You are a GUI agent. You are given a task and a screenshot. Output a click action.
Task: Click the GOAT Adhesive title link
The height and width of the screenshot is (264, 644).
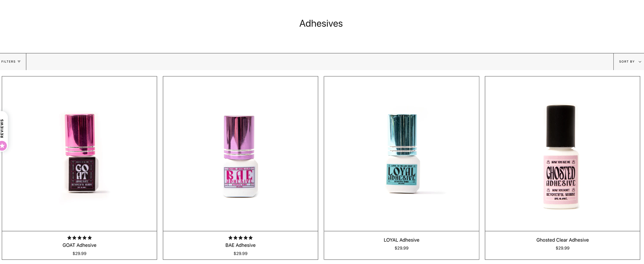tap(79, 245)
